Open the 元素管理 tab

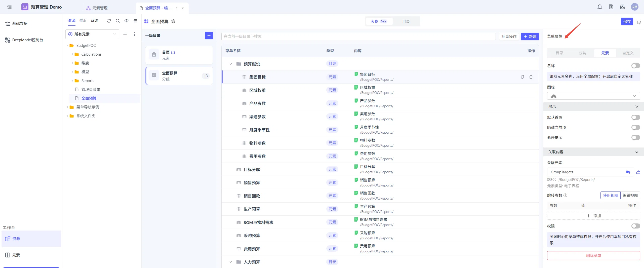pos(97,8)
